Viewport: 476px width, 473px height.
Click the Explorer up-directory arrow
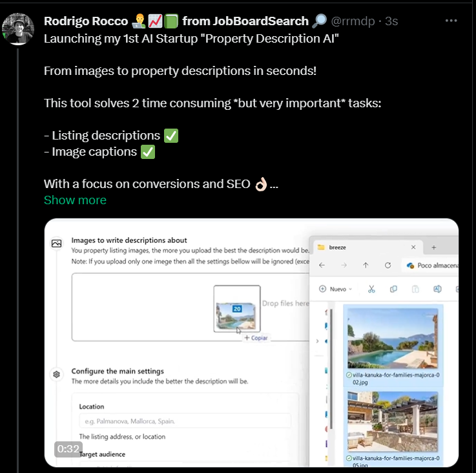[366, 265]
